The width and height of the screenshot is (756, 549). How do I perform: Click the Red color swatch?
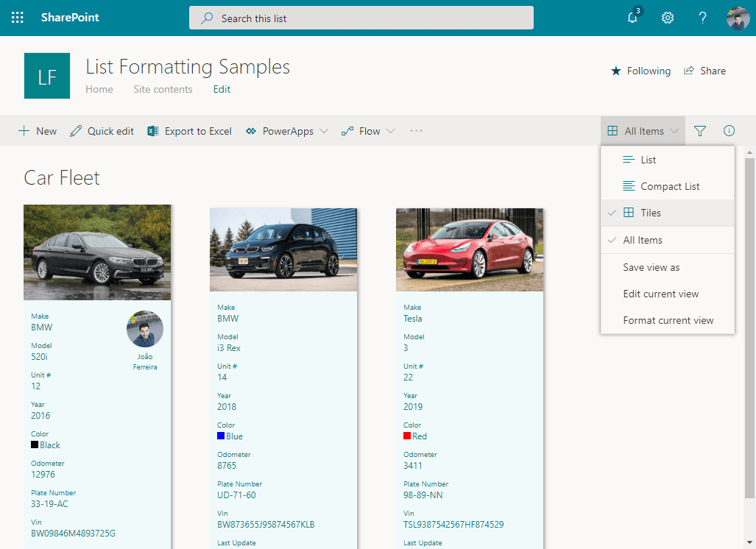(x=407, y=436)
